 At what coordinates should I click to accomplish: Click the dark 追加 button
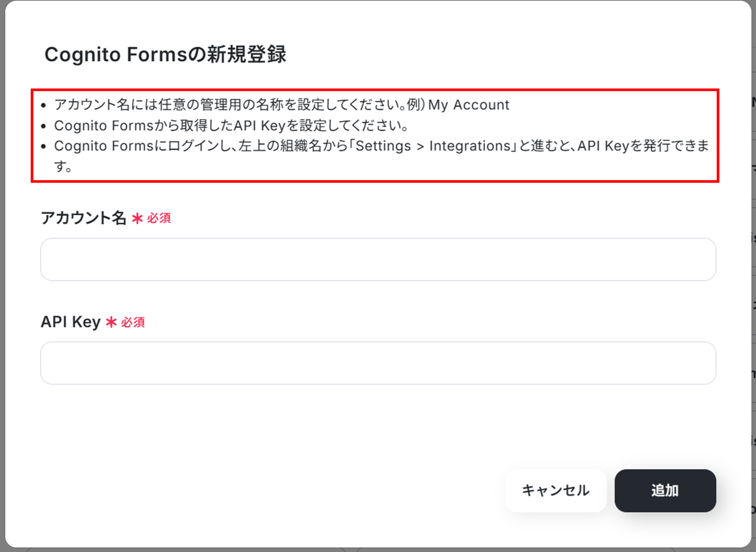pyautogui.click(x=665, y=490)
